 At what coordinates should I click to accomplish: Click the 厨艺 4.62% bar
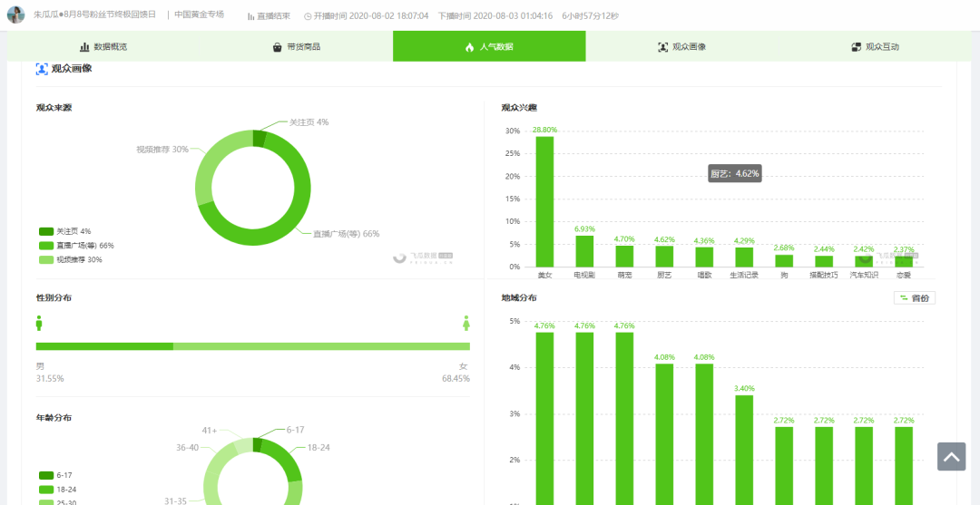click(664, 256)
